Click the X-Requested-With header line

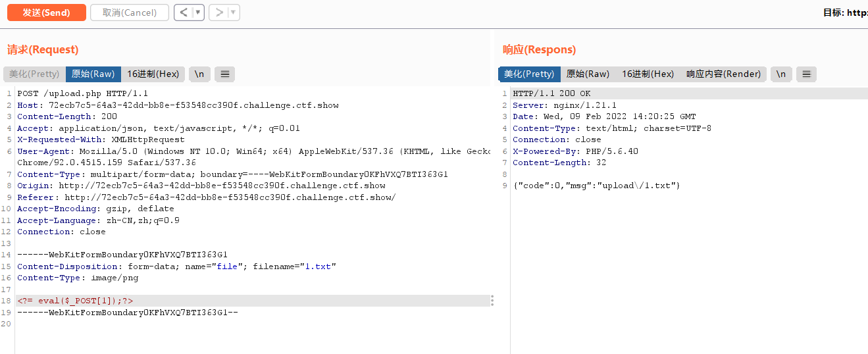101,139
